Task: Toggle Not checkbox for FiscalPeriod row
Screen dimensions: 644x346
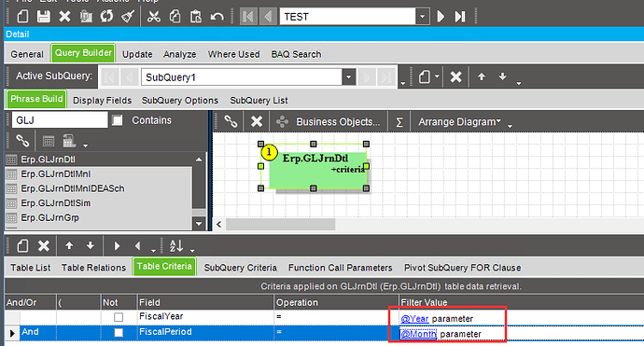Action: (119, 332)
